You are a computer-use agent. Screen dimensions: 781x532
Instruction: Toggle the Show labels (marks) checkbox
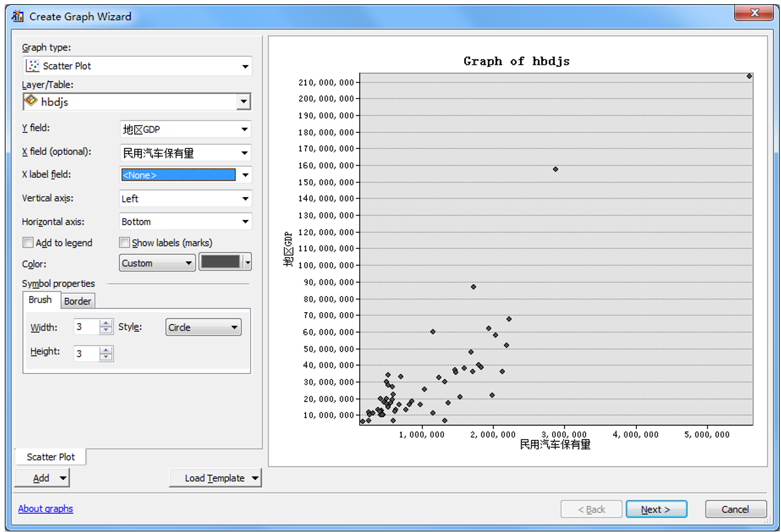[x=125, y=242]
